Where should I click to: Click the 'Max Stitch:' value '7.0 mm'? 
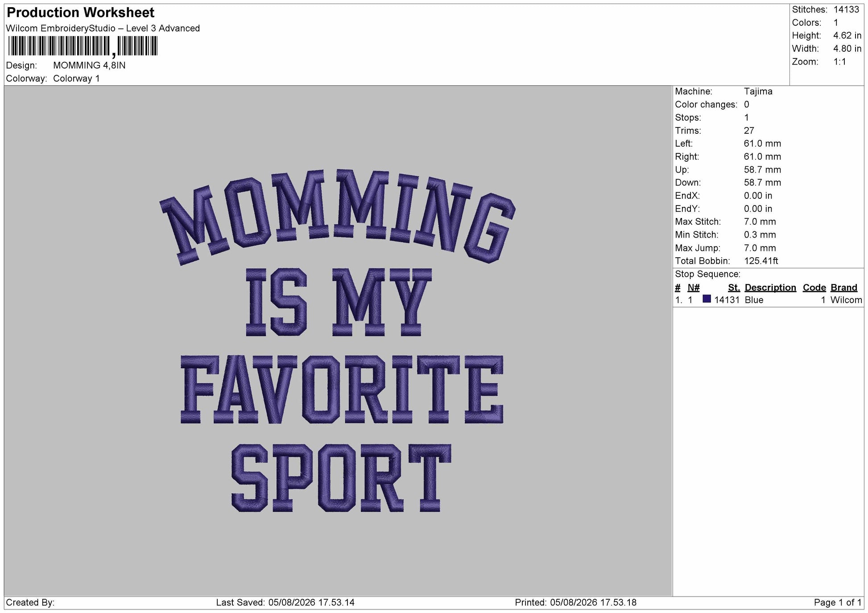[760, 222]
